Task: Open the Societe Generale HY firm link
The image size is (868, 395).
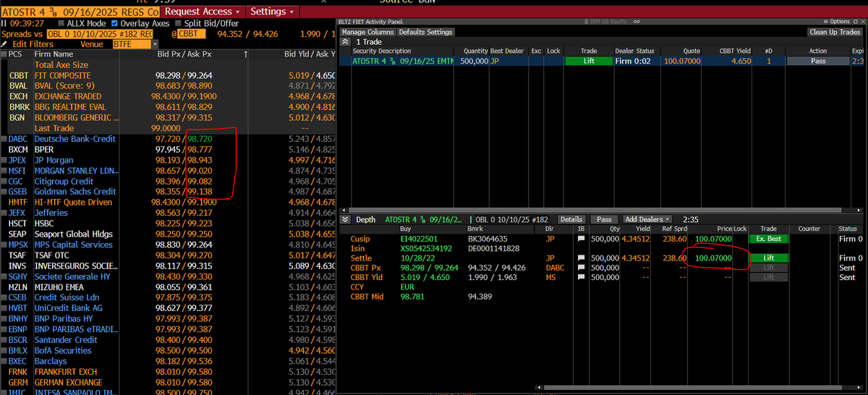Action: 73,276
